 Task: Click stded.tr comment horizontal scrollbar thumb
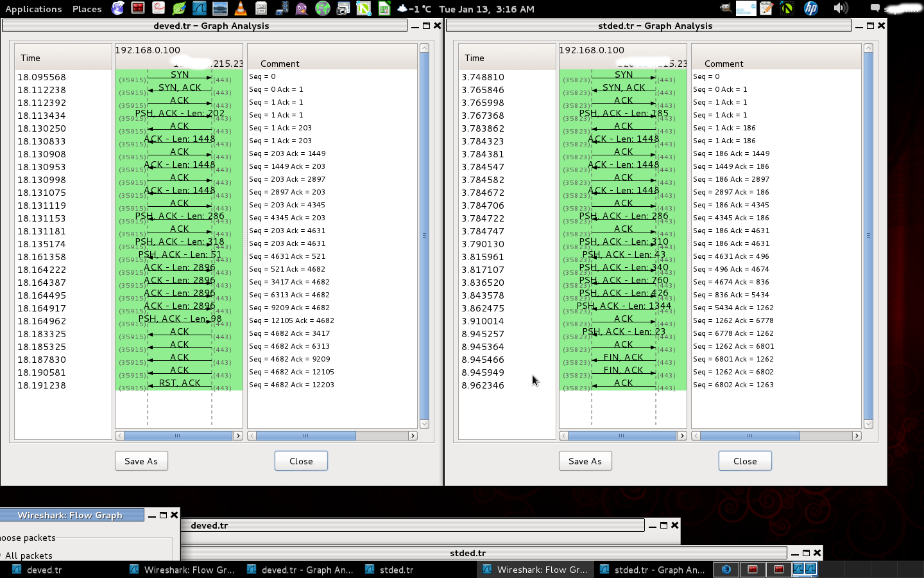point(750,436)
